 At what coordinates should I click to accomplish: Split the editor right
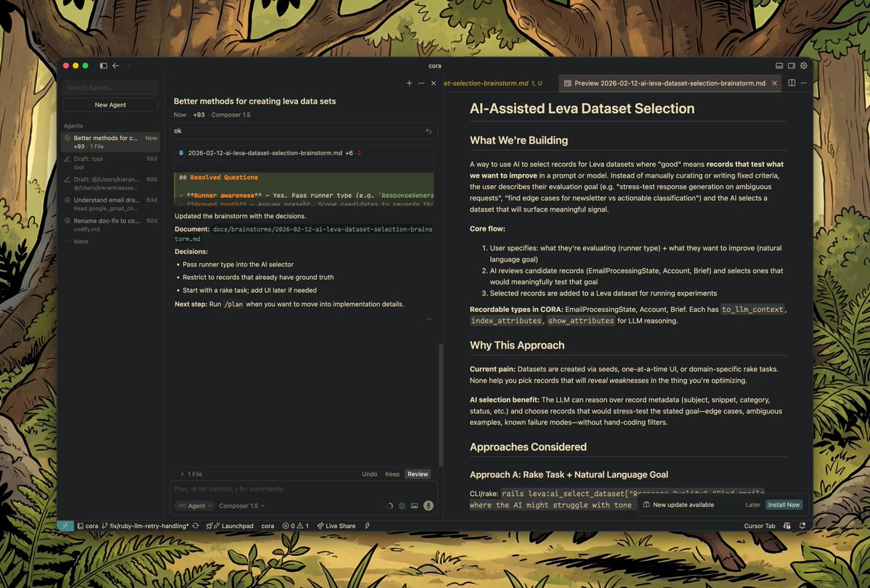(792, 83)
